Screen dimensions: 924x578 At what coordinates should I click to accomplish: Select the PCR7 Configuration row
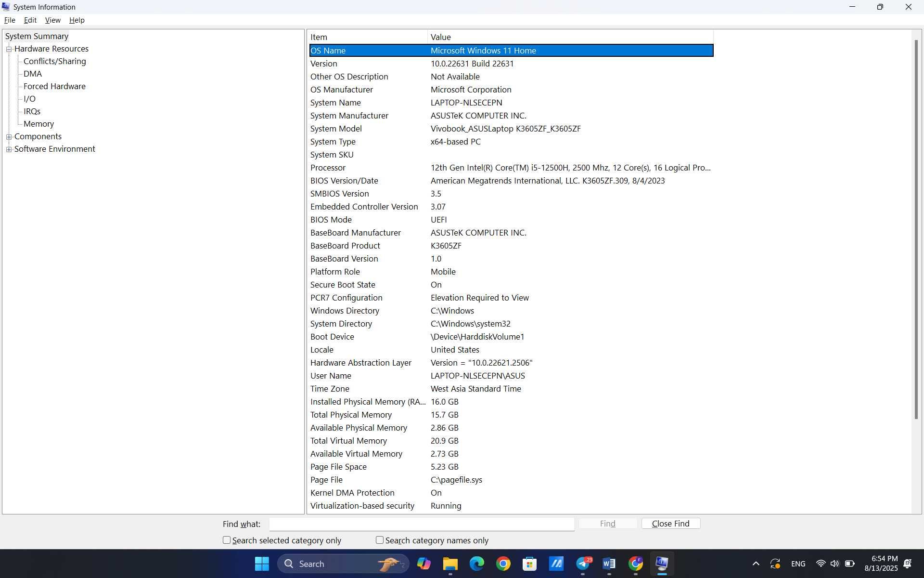point(511,298)
